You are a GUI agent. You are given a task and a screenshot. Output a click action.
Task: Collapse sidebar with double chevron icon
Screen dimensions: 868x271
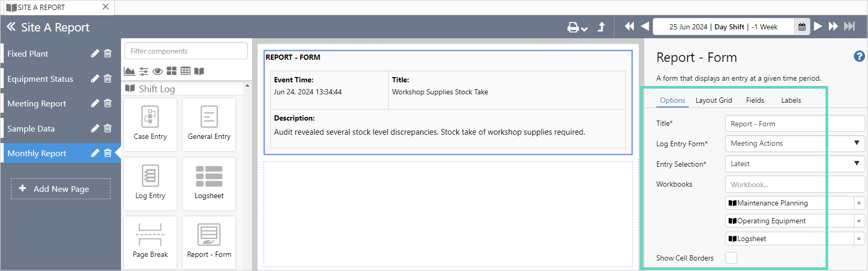click(11, 27)
